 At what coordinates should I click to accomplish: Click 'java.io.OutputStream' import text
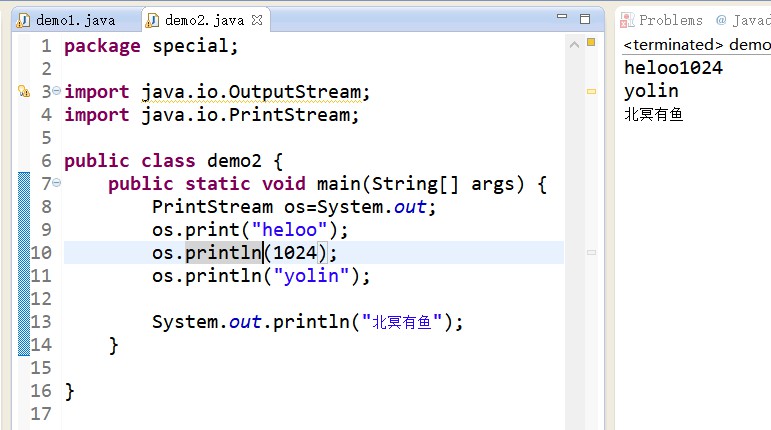click(251, 92)
